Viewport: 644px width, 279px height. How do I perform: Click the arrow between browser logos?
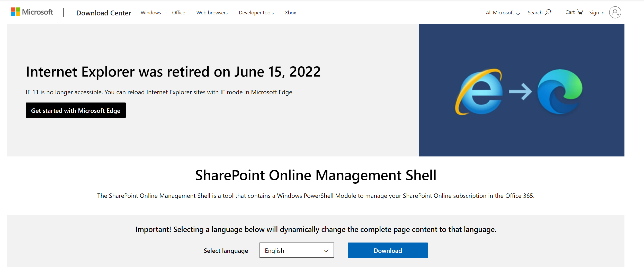(520, 91)
